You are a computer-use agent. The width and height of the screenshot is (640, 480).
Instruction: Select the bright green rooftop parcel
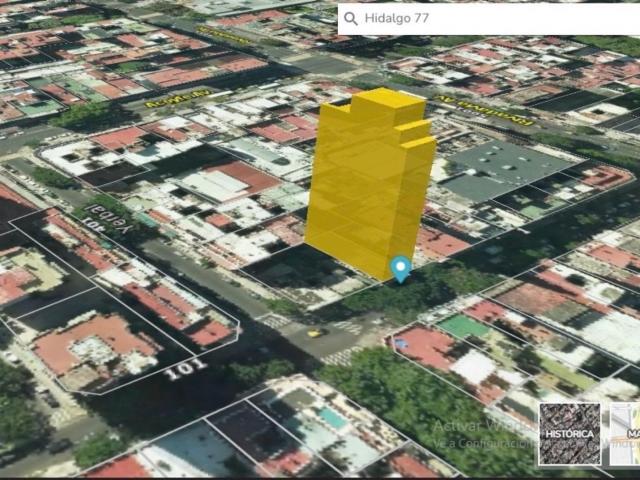point(464,327)
